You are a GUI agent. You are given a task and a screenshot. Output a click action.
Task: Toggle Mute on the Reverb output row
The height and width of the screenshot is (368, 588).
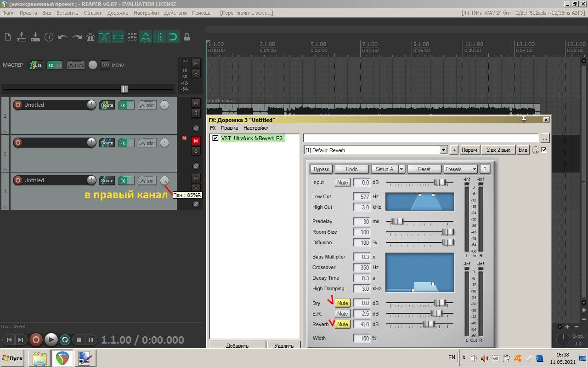(342, 324)
